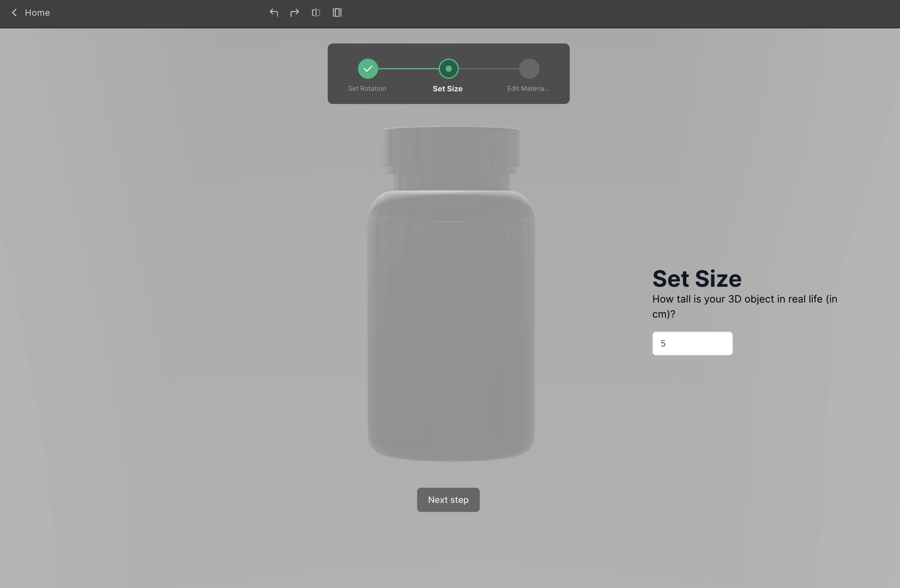
Task: Click the bold Set Size step label
Action: 447,89
